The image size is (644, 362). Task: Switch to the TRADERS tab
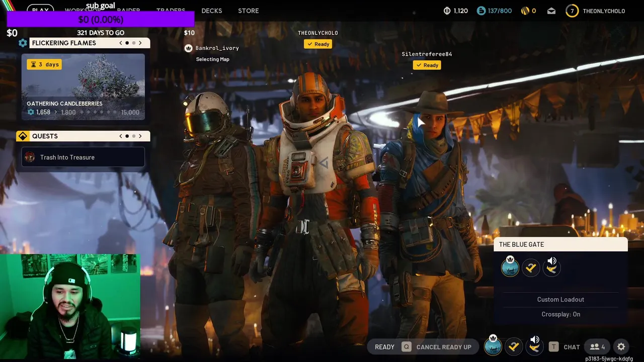pyautogui.click(x=171, y=11)
